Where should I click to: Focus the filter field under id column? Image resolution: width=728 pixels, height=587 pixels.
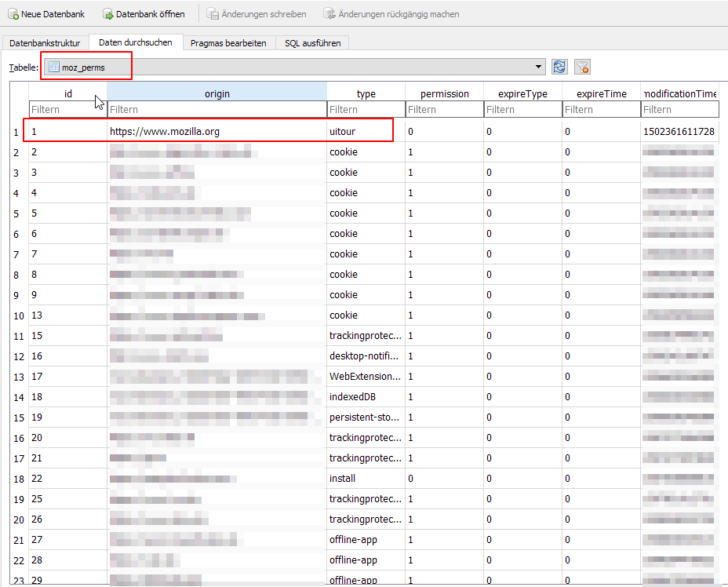(67, 110)
